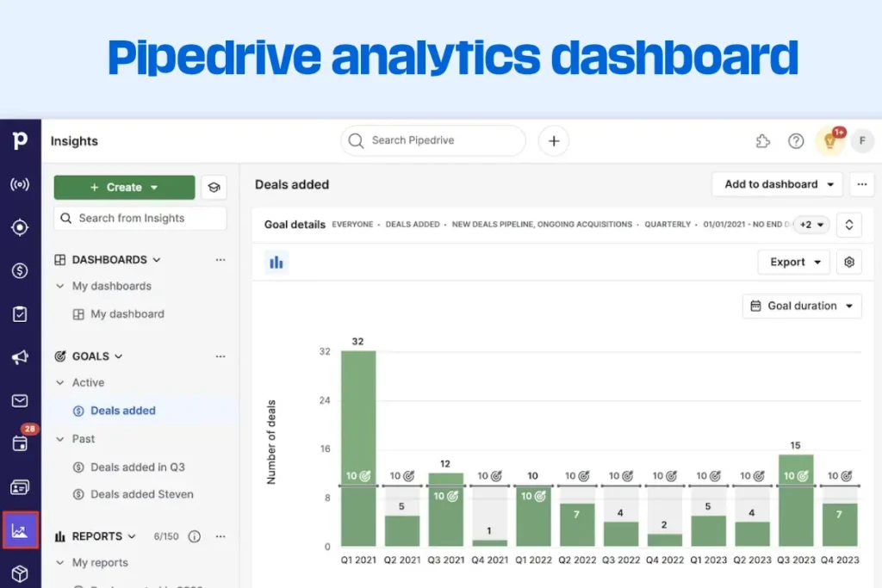Click the EVERYONE goal detail tag
This screenshot has height=588, width=882.
(x=352, y=225)
